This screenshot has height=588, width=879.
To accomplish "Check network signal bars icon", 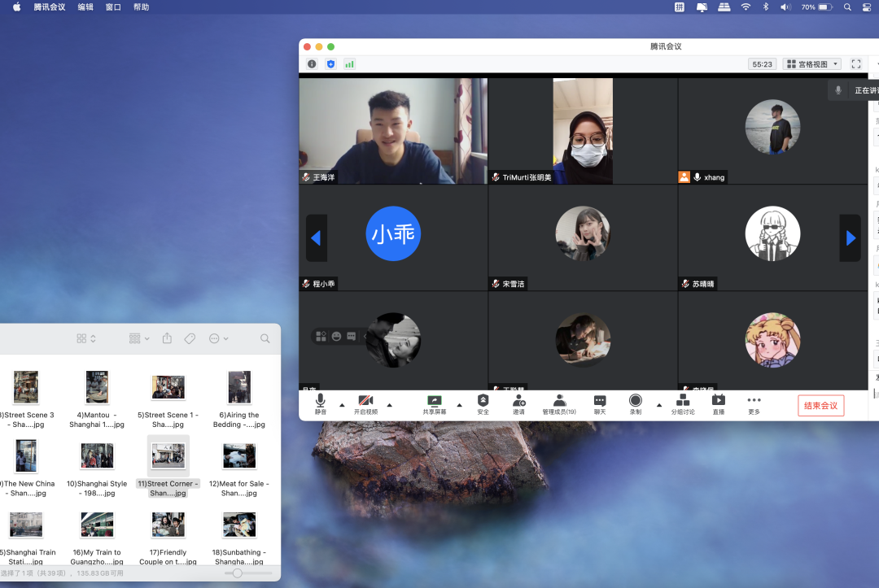I will click(349, 63).
